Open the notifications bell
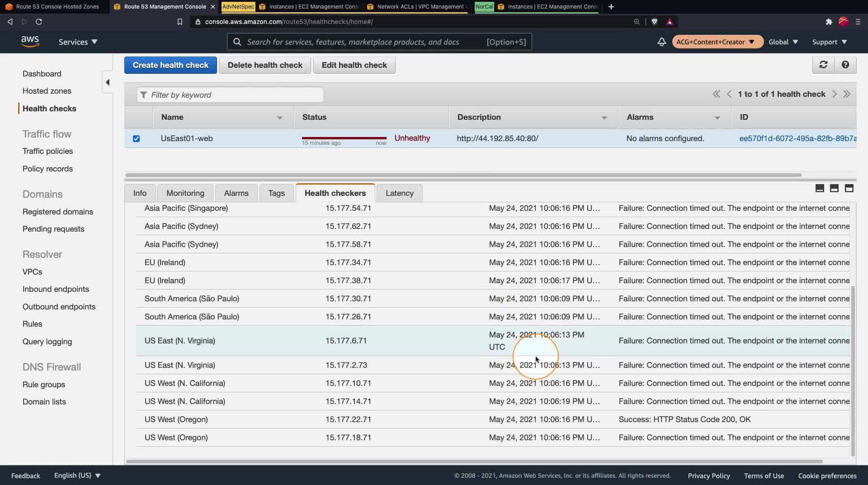Image resolution: width=868 pixels, height=485 pixels. [x=661, y=42]
